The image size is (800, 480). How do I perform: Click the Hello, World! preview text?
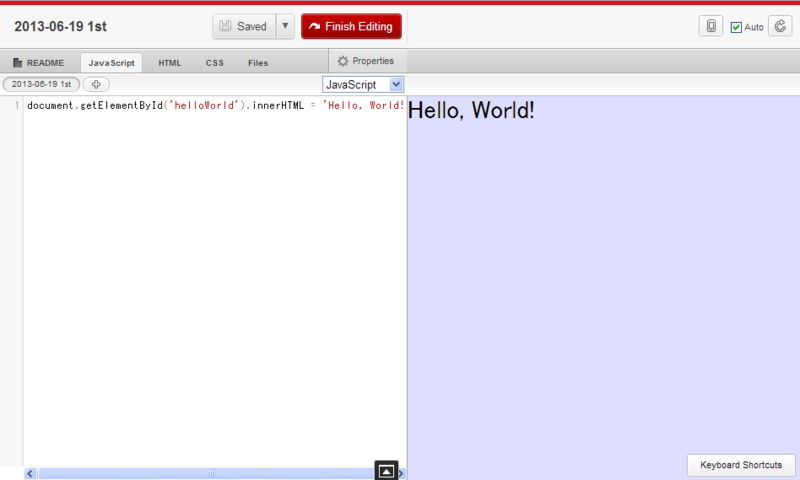click(x=471, y=110)
